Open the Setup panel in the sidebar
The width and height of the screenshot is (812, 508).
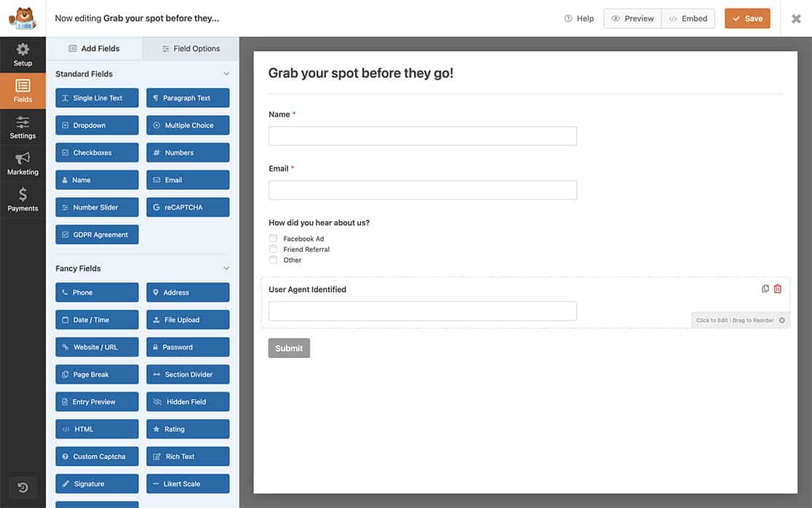[23, 55]
